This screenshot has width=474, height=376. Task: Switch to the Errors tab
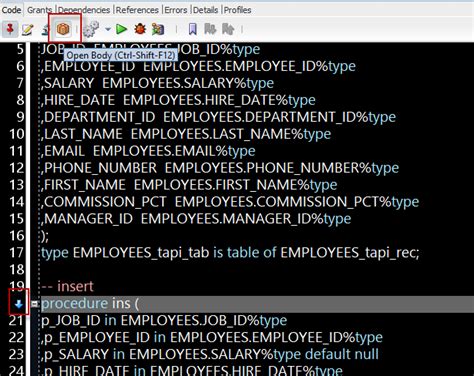point(176,10)
